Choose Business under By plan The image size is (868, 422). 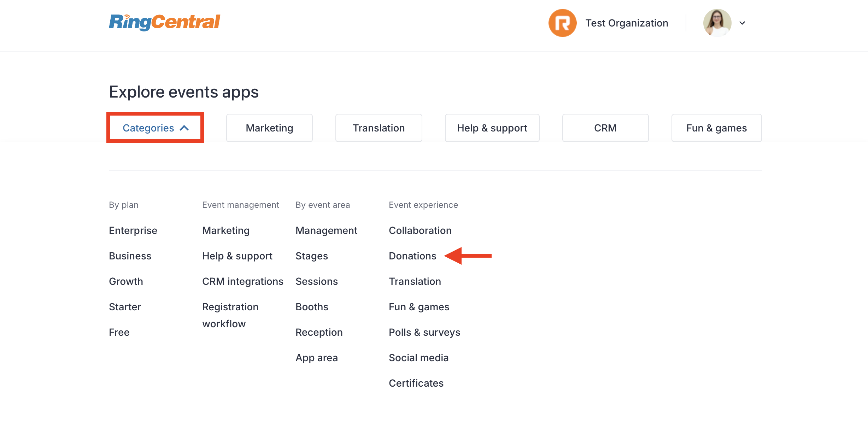coord(130,256)
